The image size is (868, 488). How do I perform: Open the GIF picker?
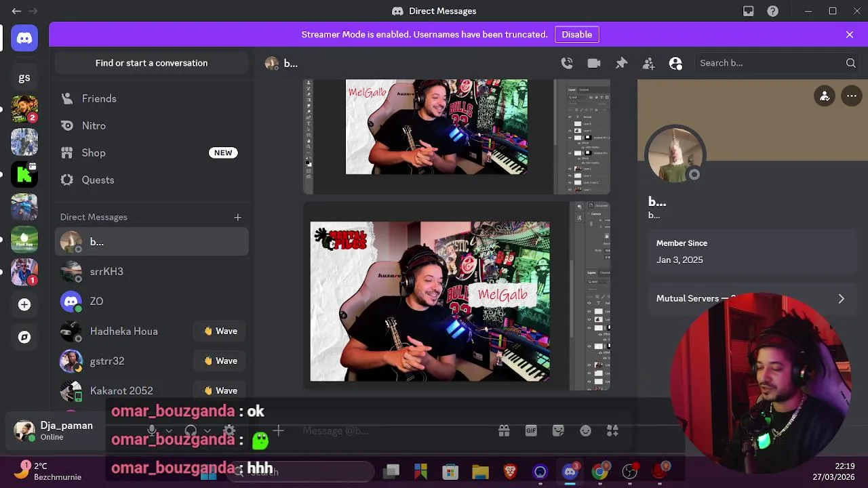[531, 430]
